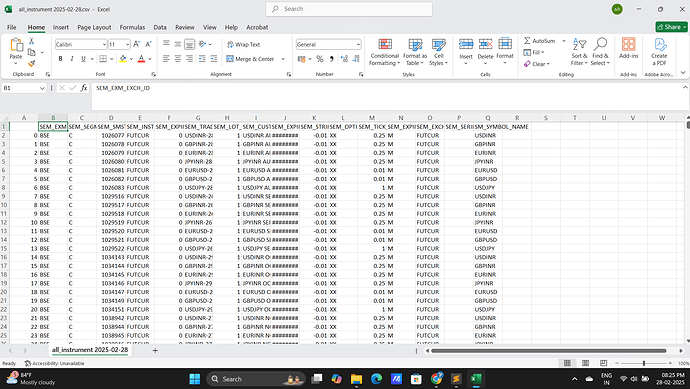Align text left
The width and height of the screenshot is (690, 389).
[166, 59]
